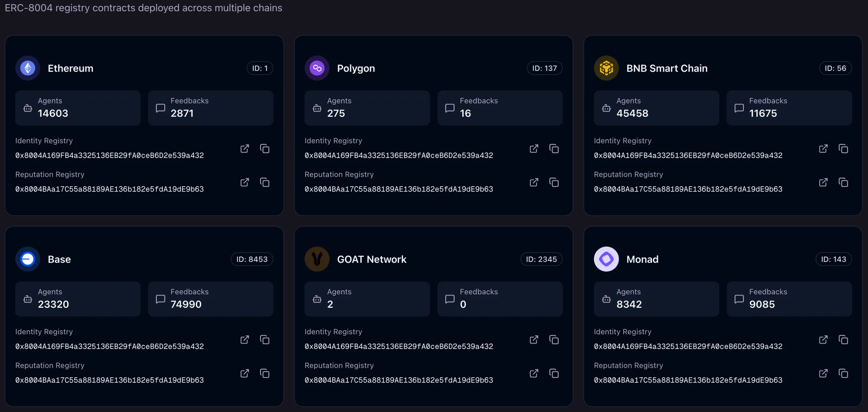
Task: Open Monad's Identity Registry in explorer
Action: tap(823, 339)
